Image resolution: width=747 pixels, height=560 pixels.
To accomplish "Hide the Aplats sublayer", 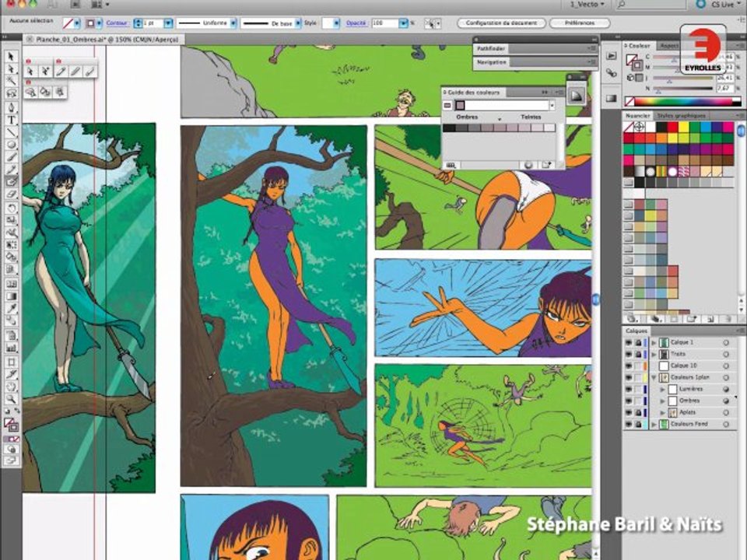I will pyautogui.click(x=629, y=412).
